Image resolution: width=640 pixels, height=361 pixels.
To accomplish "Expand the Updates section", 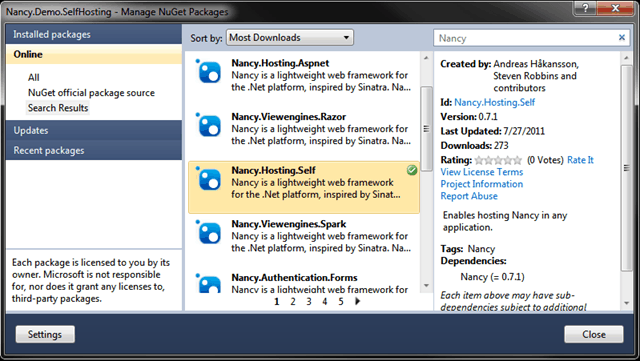I will (94, 130).
